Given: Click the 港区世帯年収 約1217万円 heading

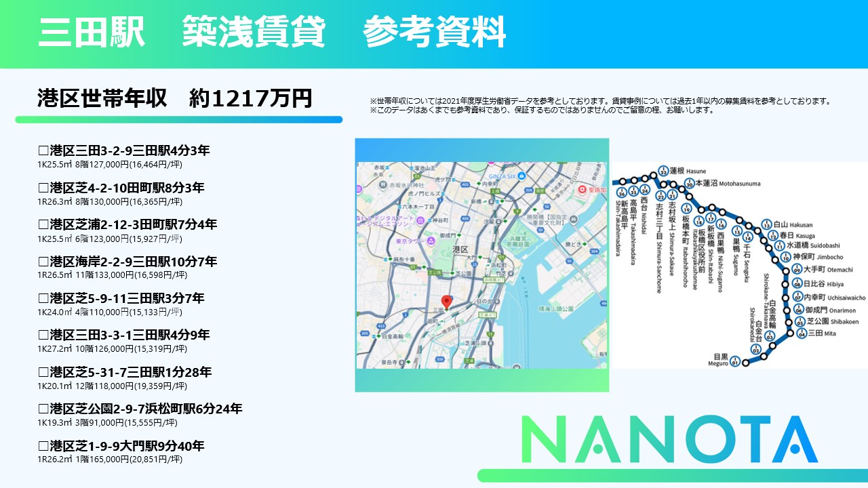Looking at the screenshot, I should [175, 99].
